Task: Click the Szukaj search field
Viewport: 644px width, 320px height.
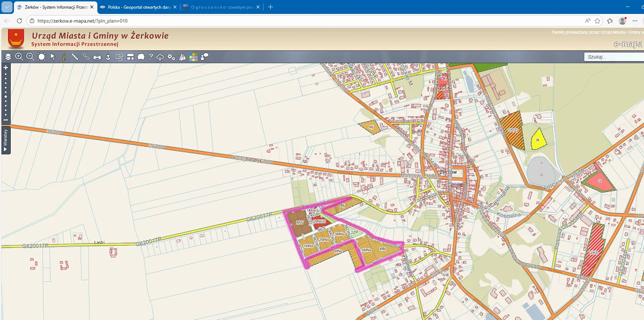Action: (x=613, y=57)
